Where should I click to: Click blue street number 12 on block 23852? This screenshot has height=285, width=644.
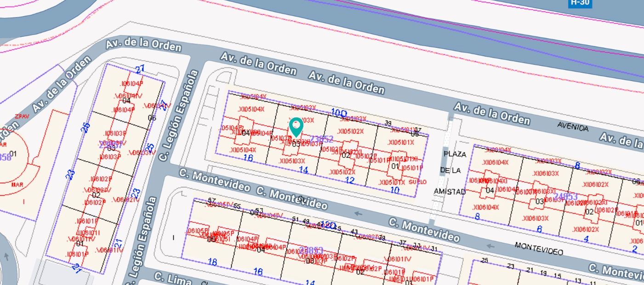[x=350, y=180]
